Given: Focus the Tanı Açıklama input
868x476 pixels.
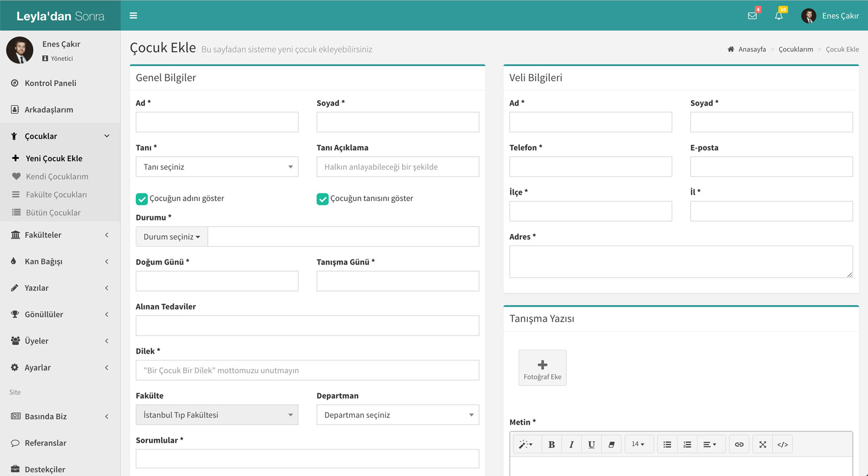Looking at the screenshot, I should tap(398, 167).
